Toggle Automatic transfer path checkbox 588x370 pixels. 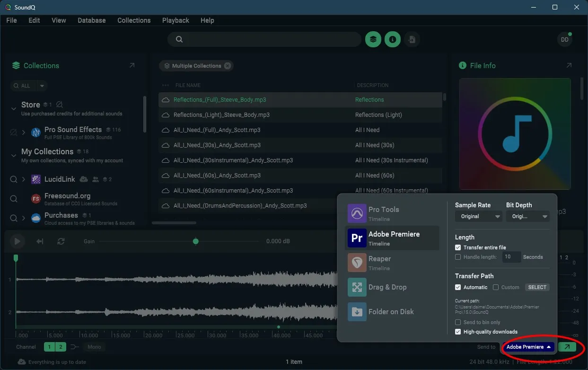[458, 287]
